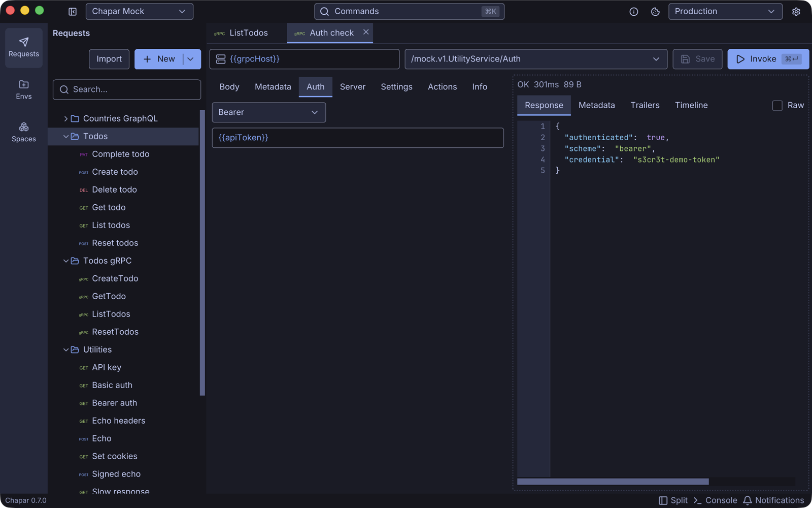Image resolution: width=812 pixels, height=508 pixels.
Task: Collapse the Todos gRPC folder chevron
Action: click(x=65, y=261)
